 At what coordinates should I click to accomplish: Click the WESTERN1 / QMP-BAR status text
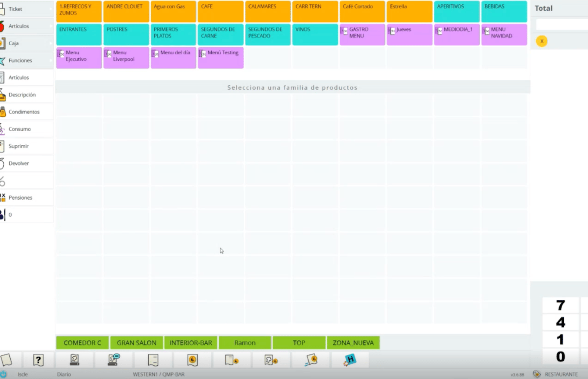pos(159,374)
